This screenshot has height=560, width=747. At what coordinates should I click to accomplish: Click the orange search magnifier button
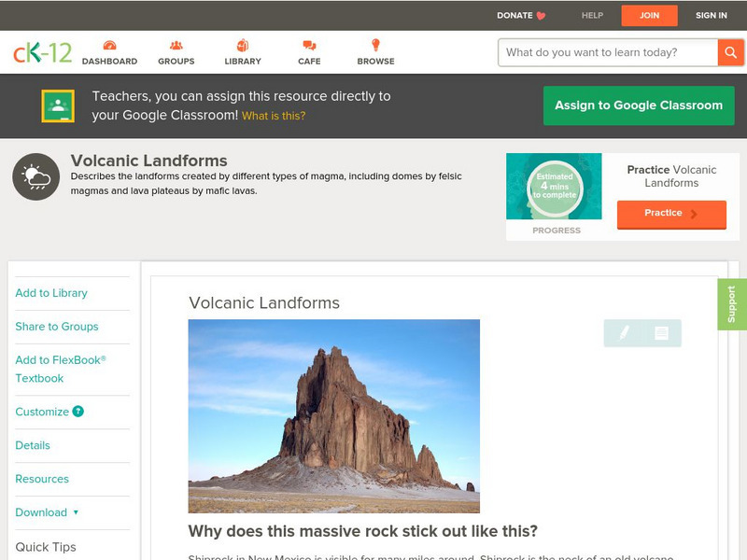click(x=730, y=52)
